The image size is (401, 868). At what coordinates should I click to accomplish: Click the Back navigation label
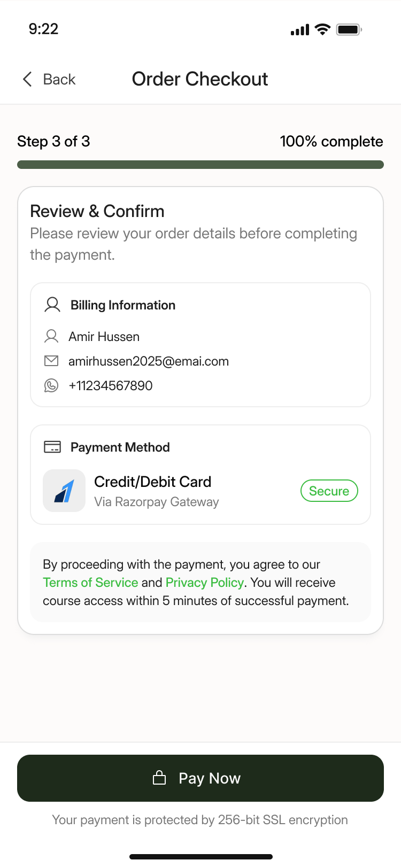pyautogui.click(x=58, y=79)
